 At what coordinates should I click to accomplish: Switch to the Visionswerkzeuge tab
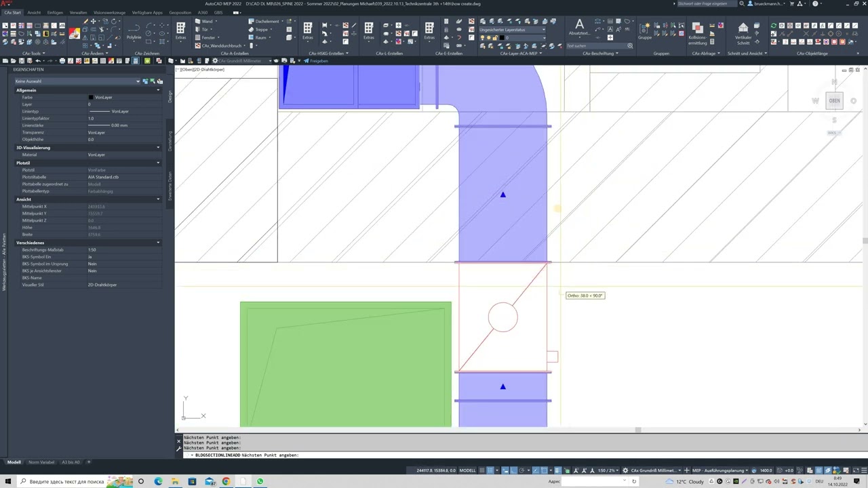coord(110,12)
